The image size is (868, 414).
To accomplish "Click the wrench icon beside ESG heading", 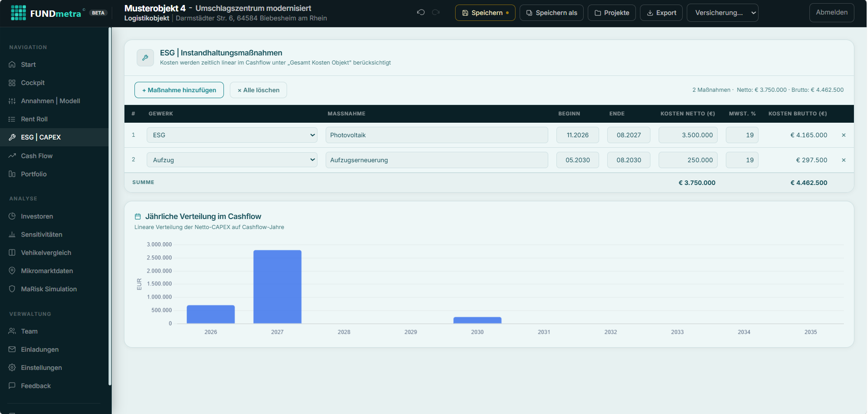I will (145, 58).
